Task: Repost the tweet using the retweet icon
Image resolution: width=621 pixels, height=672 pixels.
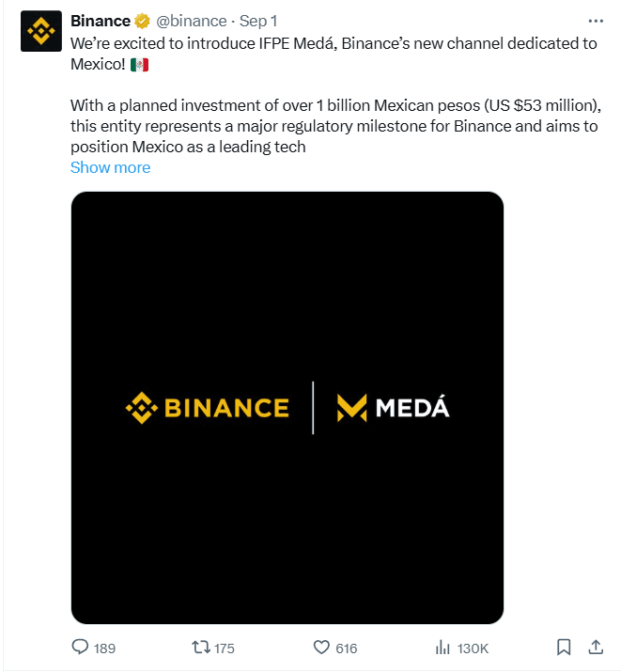Action: (200, 648)
